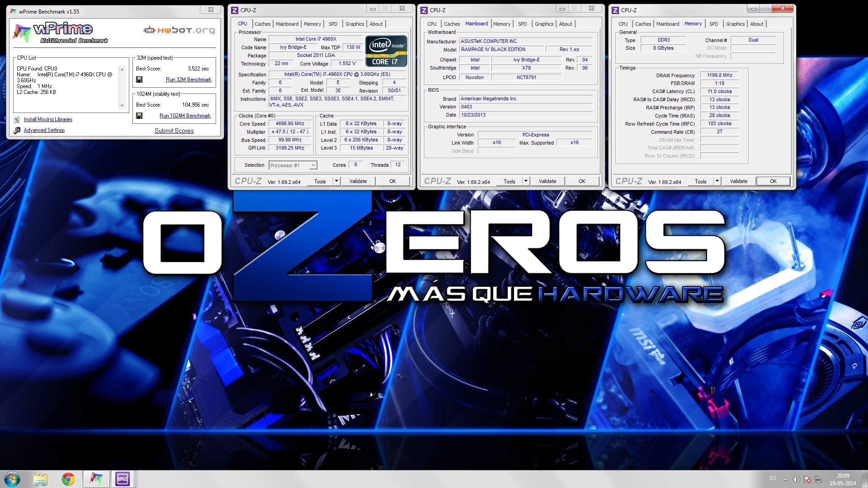Click the taskbar clock showing 20:09

coord(843,479)
